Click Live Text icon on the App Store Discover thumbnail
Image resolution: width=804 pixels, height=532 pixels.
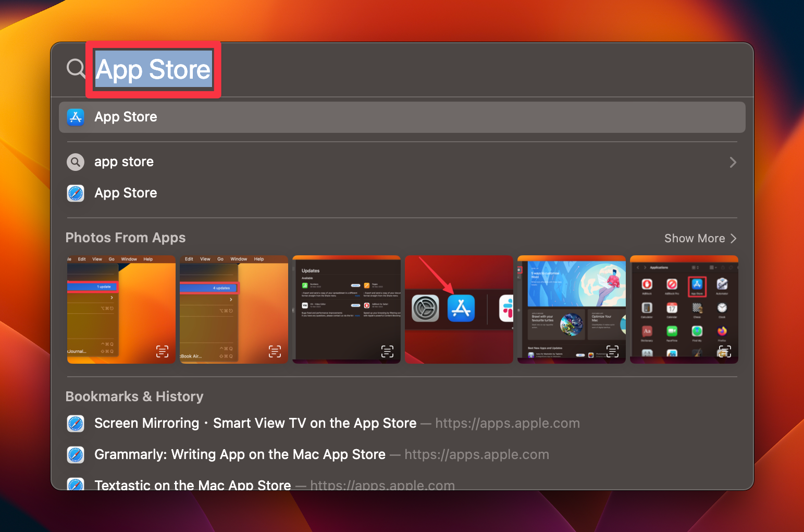[x=612, y=351]
